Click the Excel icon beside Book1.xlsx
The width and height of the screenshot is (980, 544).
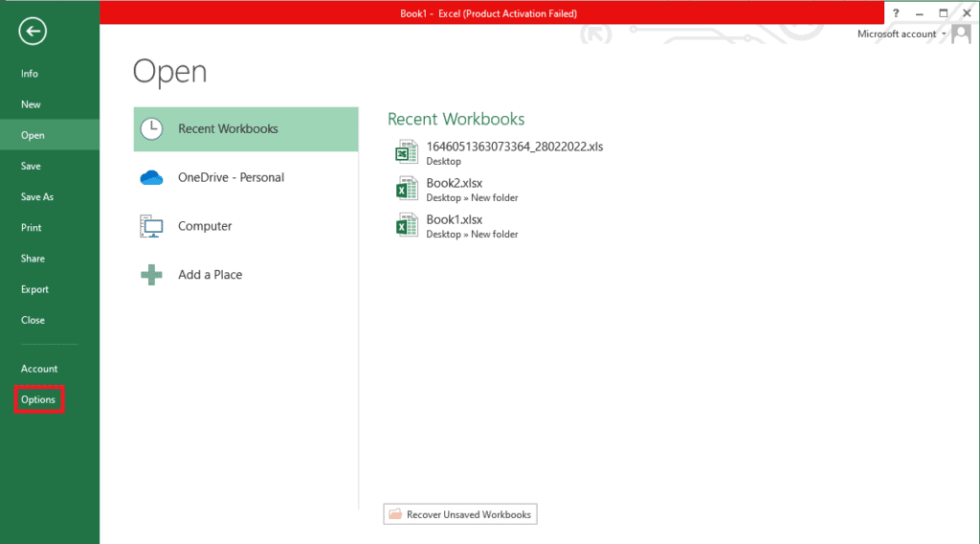pos(408,226)
